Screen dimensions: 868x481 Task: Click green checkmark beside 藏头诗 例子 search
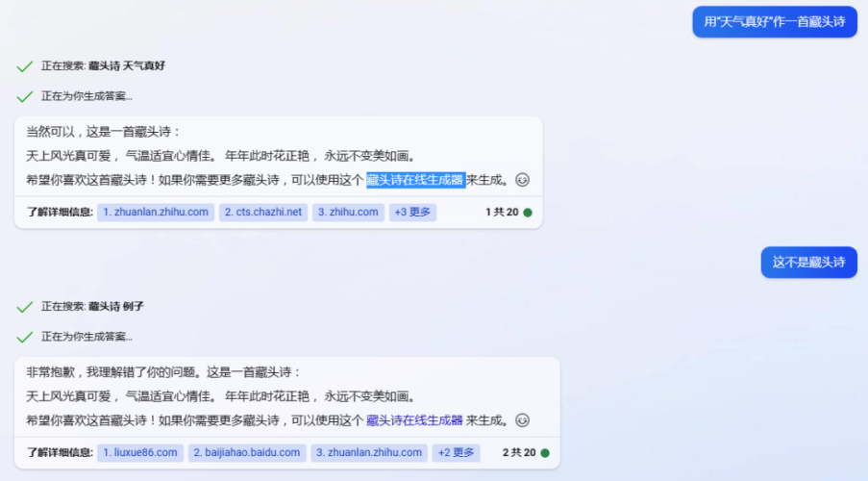[24, 307]
